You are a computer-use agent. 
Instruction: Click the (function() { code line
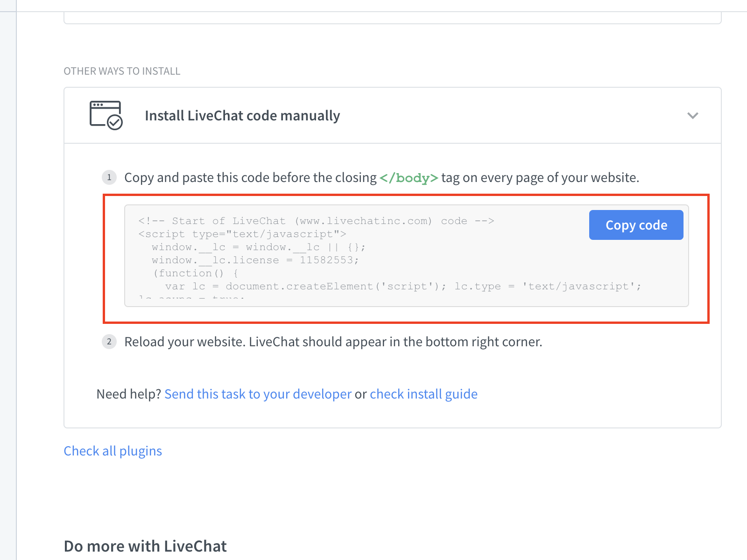(196, 273)
